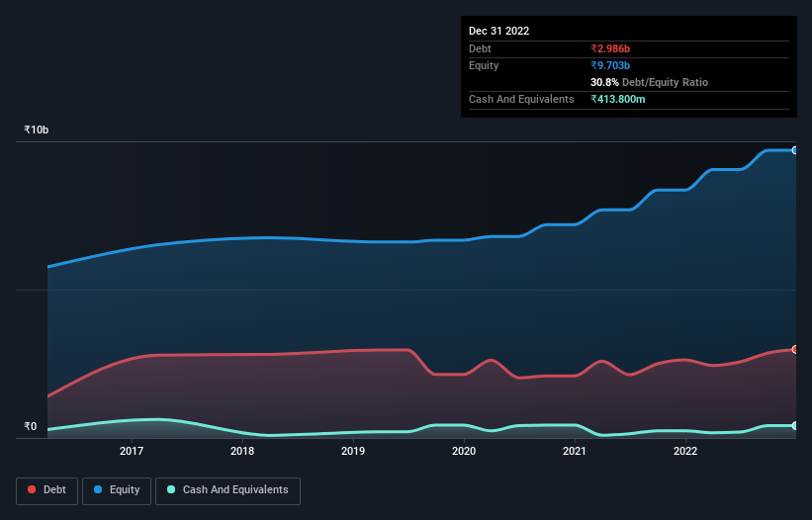Image resolution: width=812 pixels, height=520 pixels.
Task: Click Cash And Equivalents label in tooltip
Action: point(521,99)
